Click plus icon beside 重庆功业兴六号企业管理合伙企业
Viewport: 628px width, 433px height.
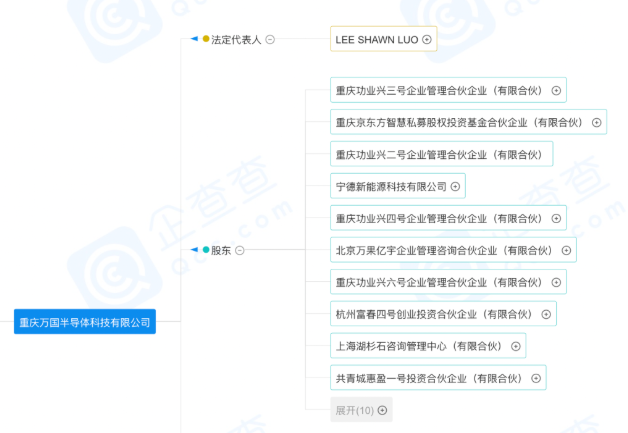coord(556,282)
